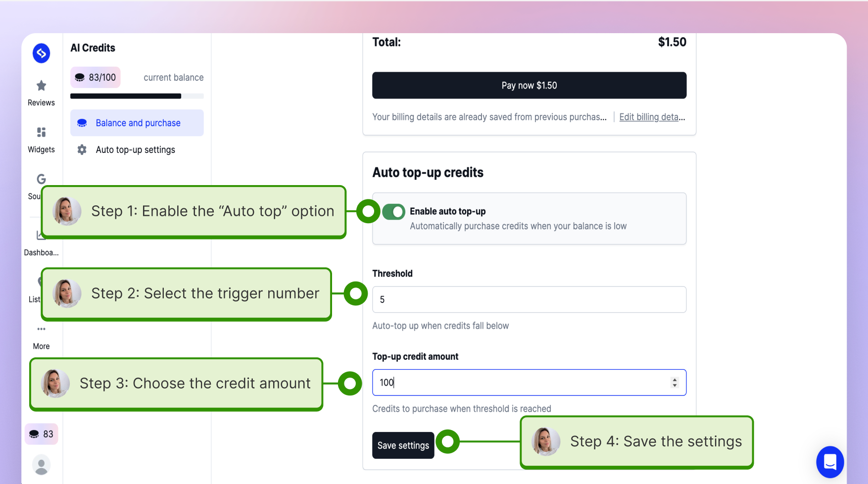The image size is (868, 484).
Task: Disable the Enable auto top-up toggle
Action: point(394,212)
